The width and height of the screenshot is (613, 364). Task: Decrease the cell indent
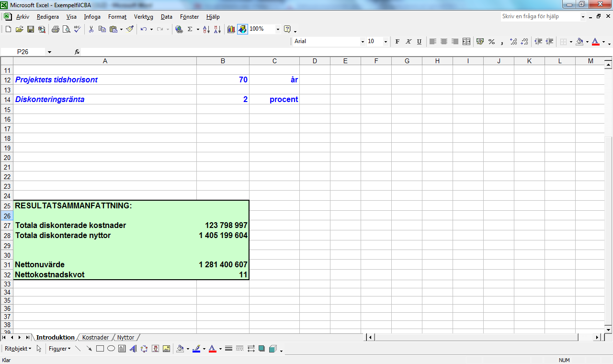(538, 42)
